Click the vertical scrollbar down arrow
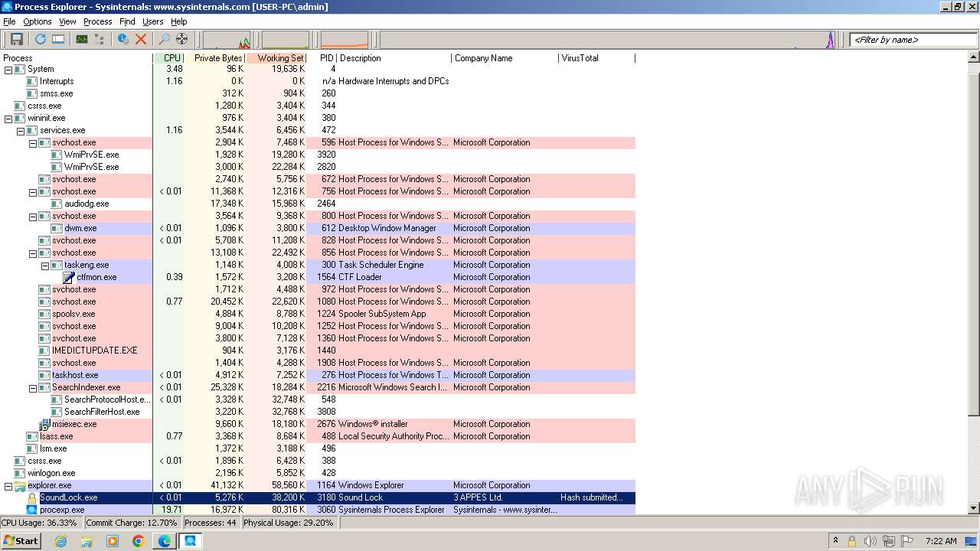This screenshot has width=980, height=551. (974, 508)
